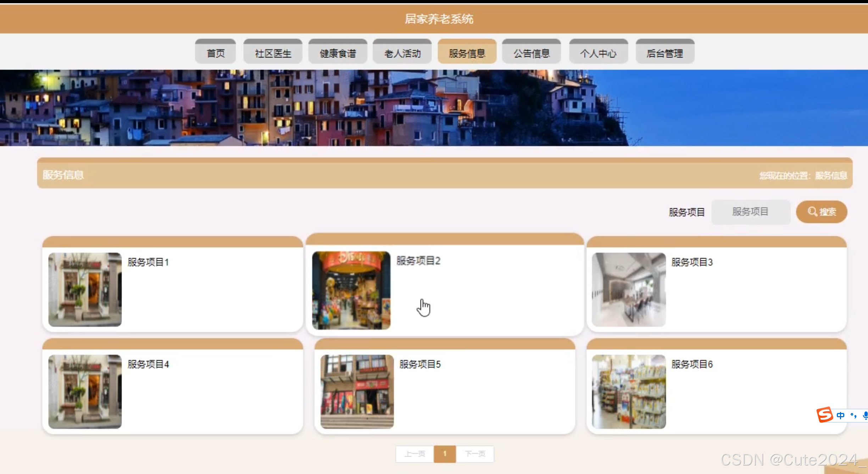Open 服务项目6 supermarket thumbnail
868x474 pixels.
click(x=629, y=392)
